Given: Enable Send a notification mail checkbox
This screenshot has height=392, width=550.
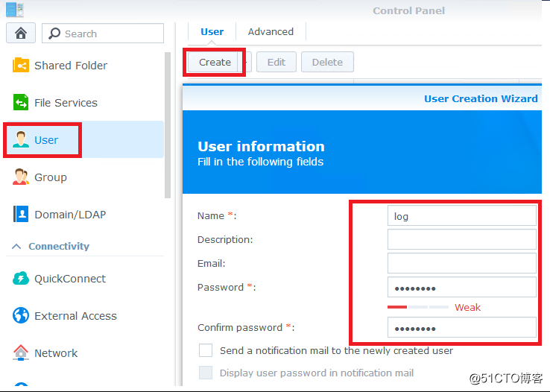Looking at the screenshot, I should pyautogui.click(x=206, y=350).
